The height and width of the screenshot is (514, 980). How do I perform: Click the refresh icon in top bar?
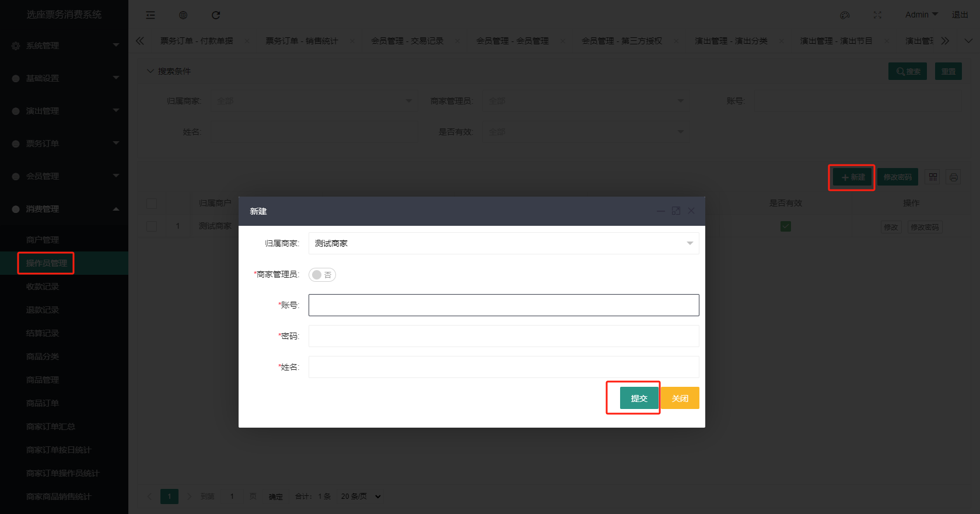pyautogui.click(x=216, y=15)
